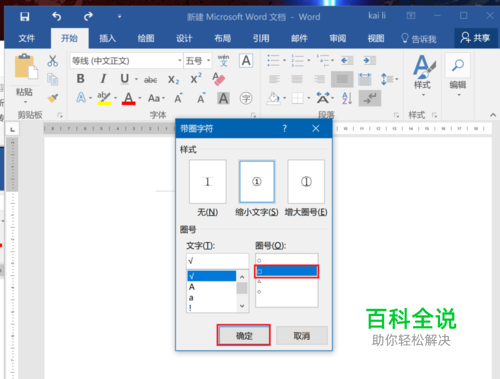500x379 pixels.
Task: Click the multilevel list icon
Action: coord(323,60)
